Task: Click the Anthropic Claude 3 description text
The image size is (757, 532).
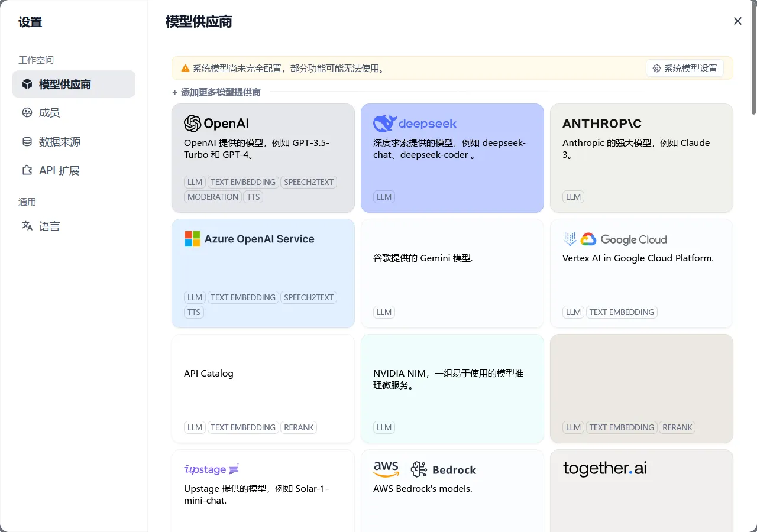Action: [636, 148]
